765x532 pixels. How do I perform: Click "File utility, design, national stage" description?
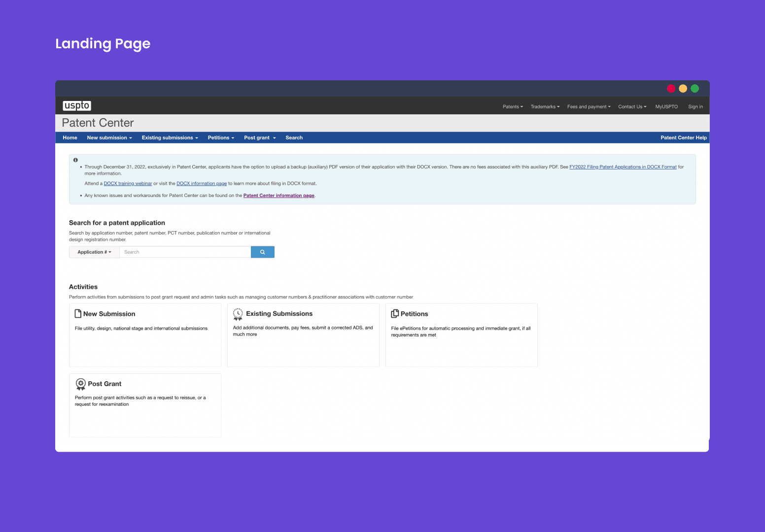coord(141,329)
